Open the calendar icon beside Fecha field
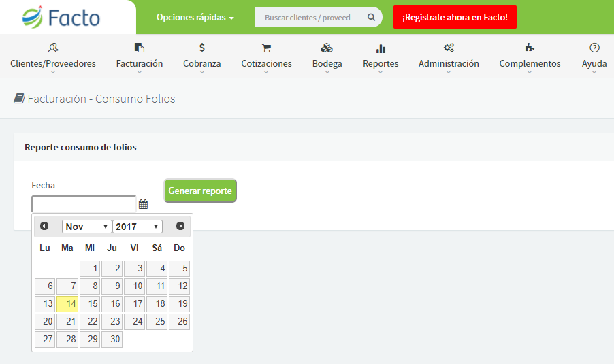The height and width of the screenshot is (364, 614). click(144, 204)
